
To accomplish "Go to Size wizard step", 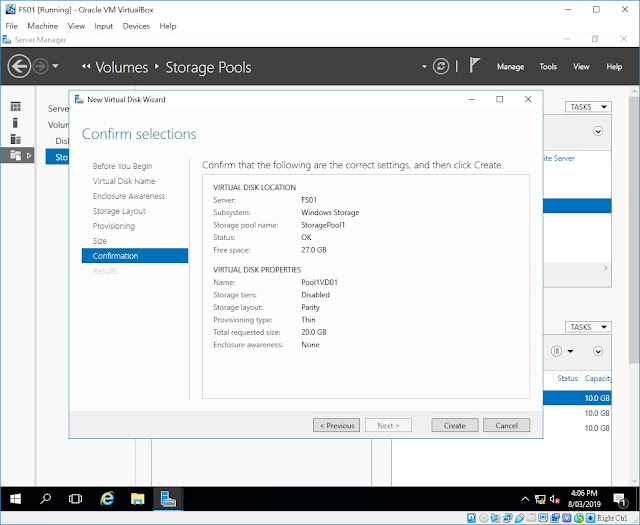I will 100,241.
